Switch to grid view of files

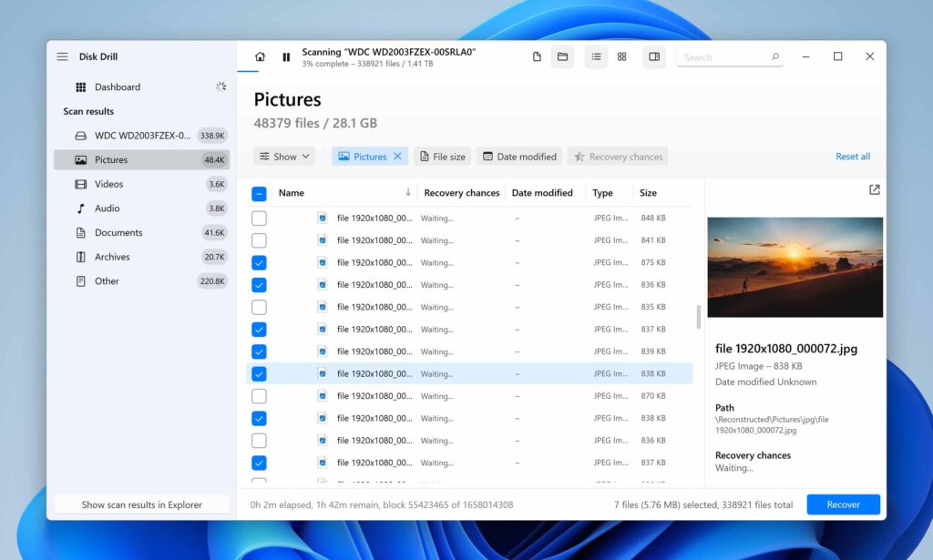coord(621,56)
